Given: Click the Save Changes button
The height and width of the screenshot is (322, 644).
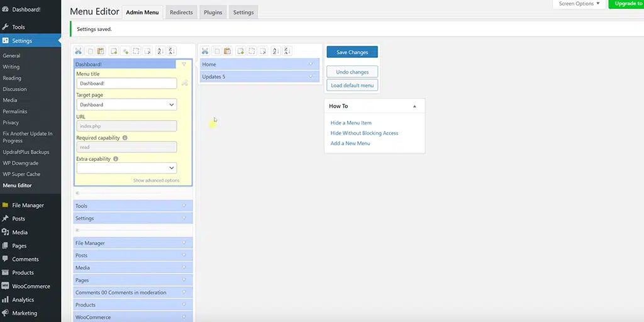Looking at the screenshot, I should pyautogui.click(x=352, y=52).
